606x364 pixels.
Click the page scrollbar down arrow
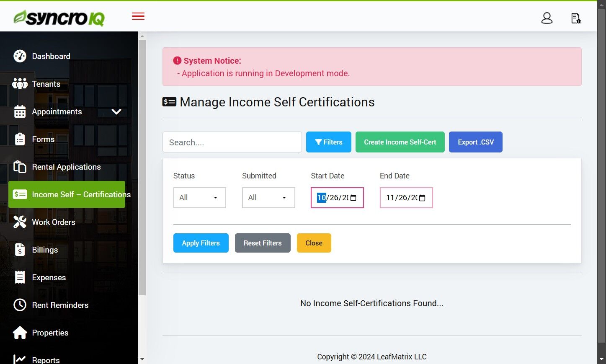click(602, 359)
